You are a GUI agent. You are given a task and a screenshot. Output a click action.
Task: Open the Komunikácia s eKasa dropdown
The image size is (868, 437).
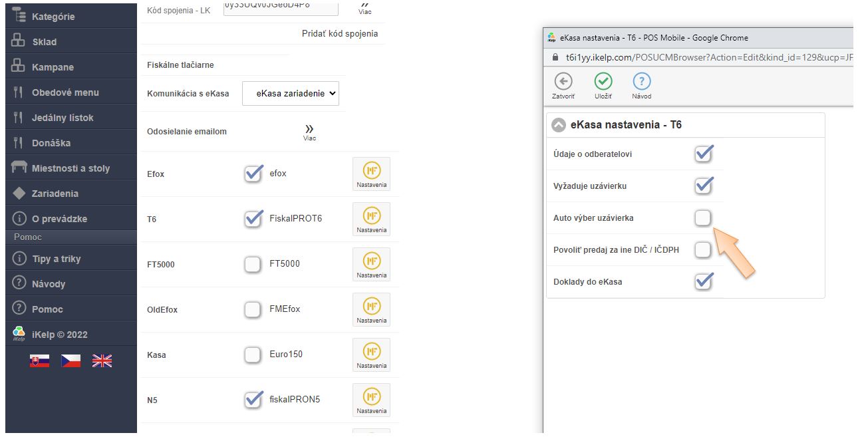pos(291,94)
